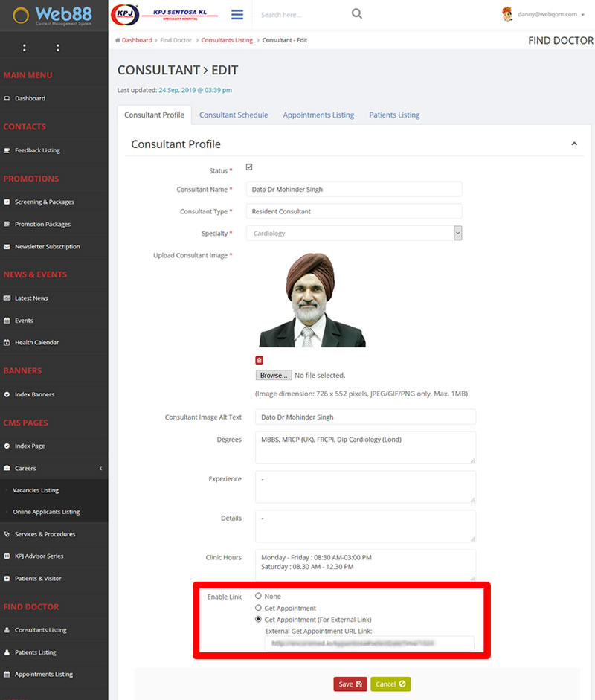Image resolution: width=595 pixels, height=700 pixels.
Task: Click the Consultant Name input field
Action: tap(354, 190)
